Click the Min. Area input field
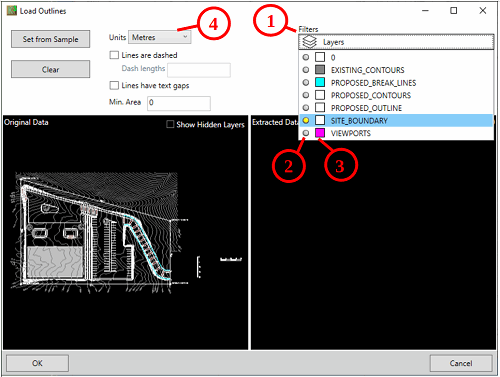 pos(179,103)
